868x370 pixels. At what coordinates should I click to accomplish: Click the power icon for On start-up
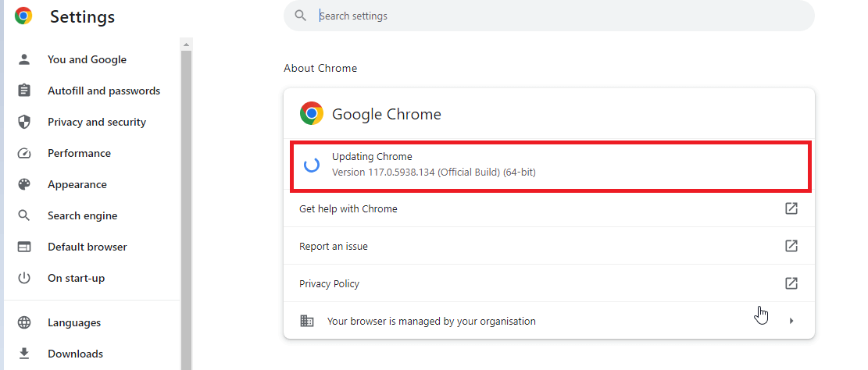[x=23, y=278]
